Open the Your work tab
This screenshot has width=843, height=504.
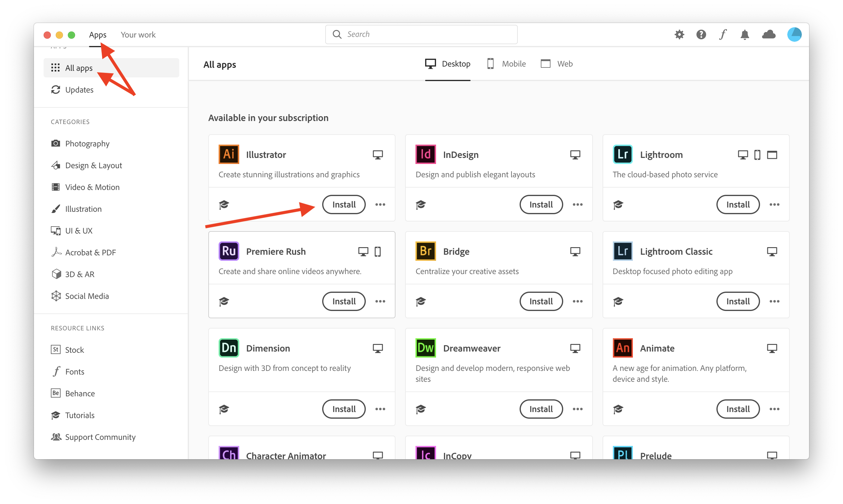click(x=138, y=35)
